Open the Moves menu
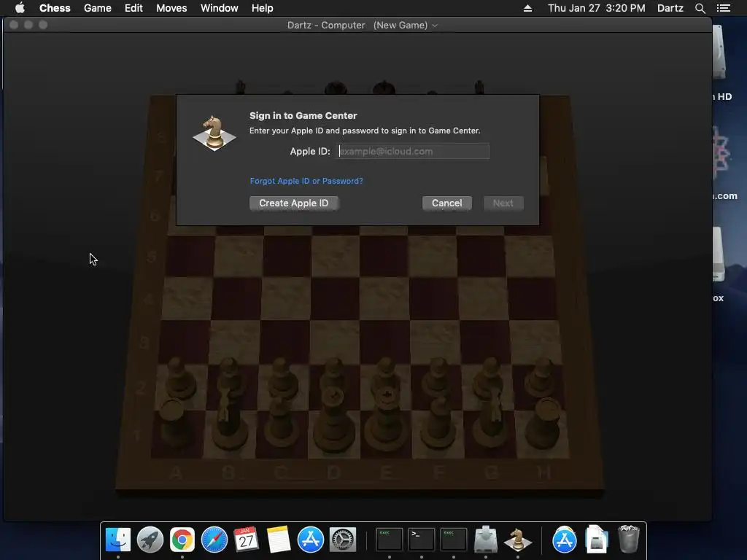 [171, 8]
